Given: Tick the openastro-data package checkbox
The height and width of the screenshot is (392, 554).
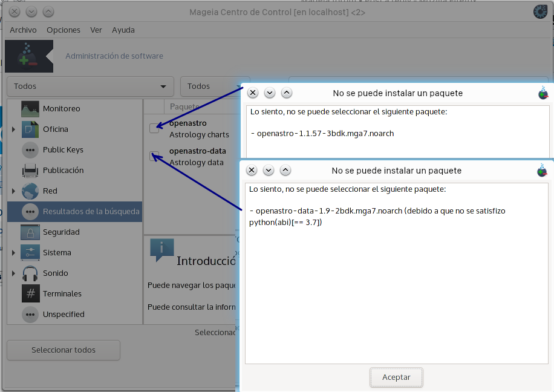Looking at the screenshot, I should coord(154,156).
